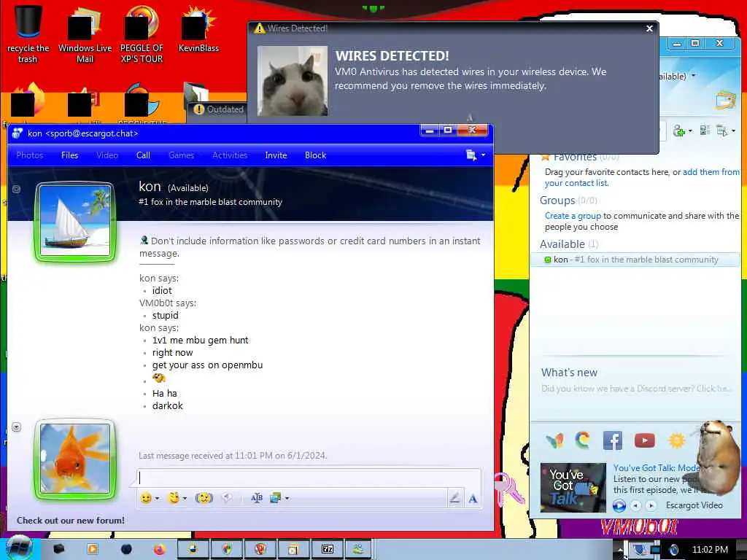
Task: Click Invite in the chat toolbar
Action: 276,155
